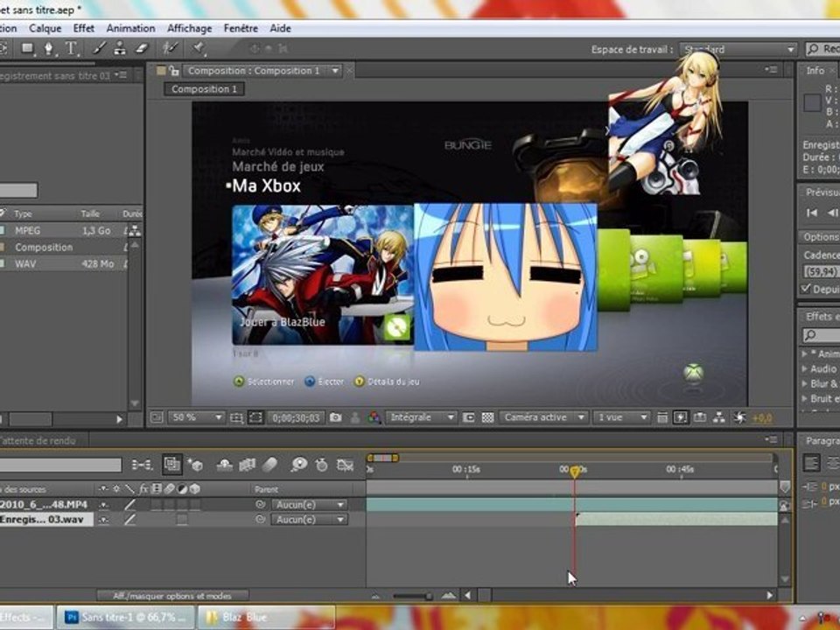
Task: Open Parent dropdown for the MP4 layer
Action: (x=309, y=505)
